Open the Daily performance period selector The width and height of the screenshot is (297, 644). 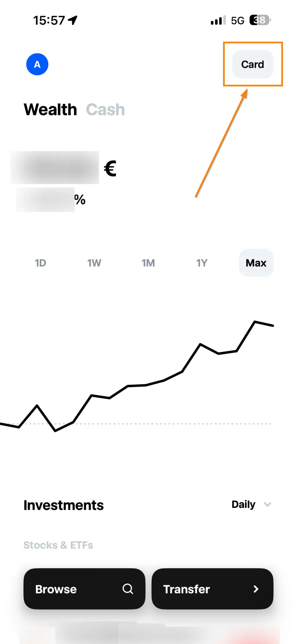pos(244,505)
